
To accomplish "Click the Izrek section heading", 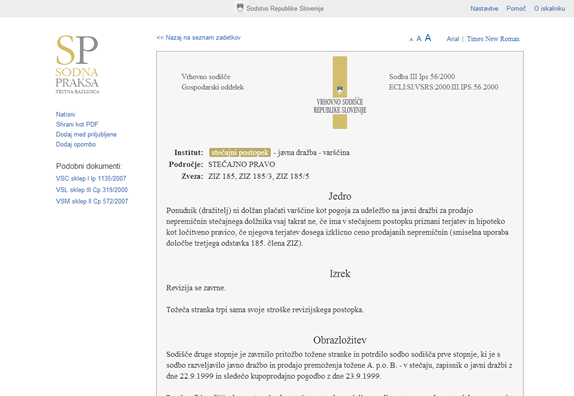I will click(x=340, y=273).
